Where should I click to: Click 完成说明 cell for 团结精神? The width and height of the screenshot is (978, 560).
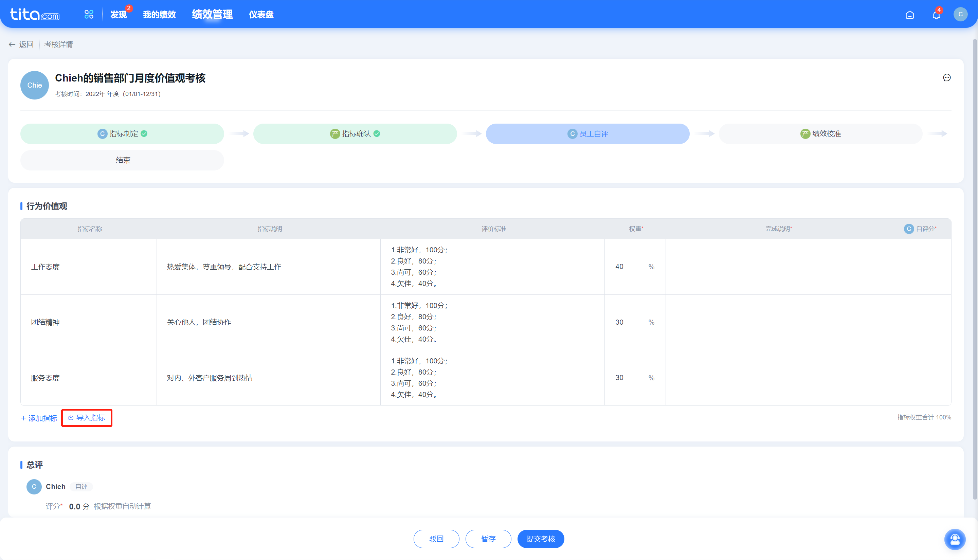[778, 322]
